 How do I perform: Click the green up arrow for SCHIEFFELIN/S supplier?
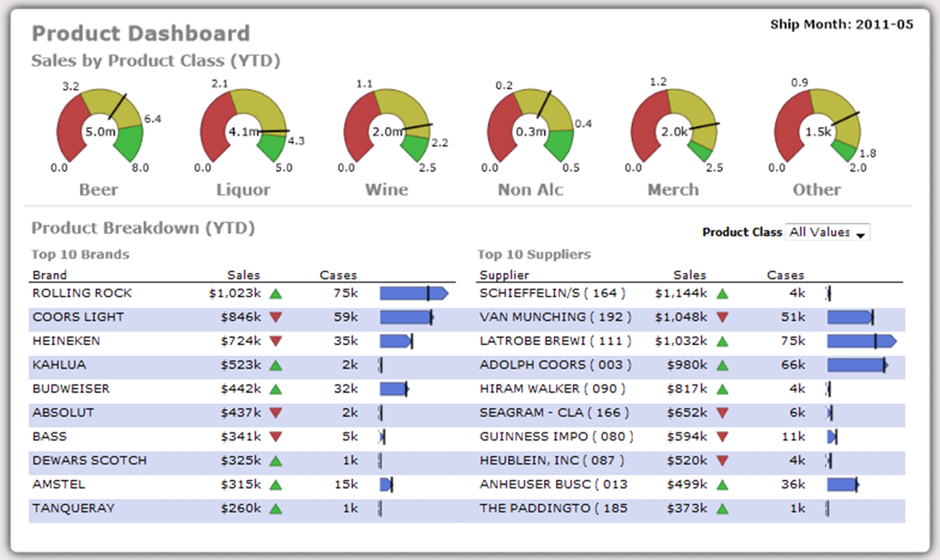click(x=723, y=293)
